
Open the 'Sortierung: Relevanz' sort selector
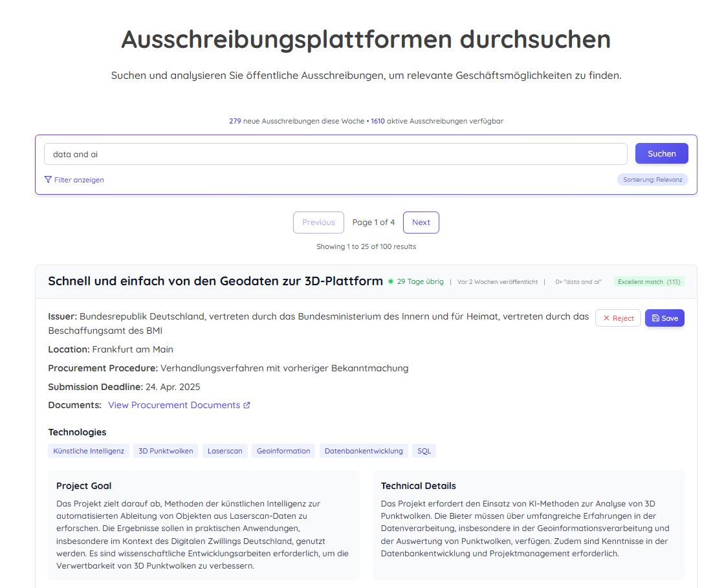coord(652,180)
